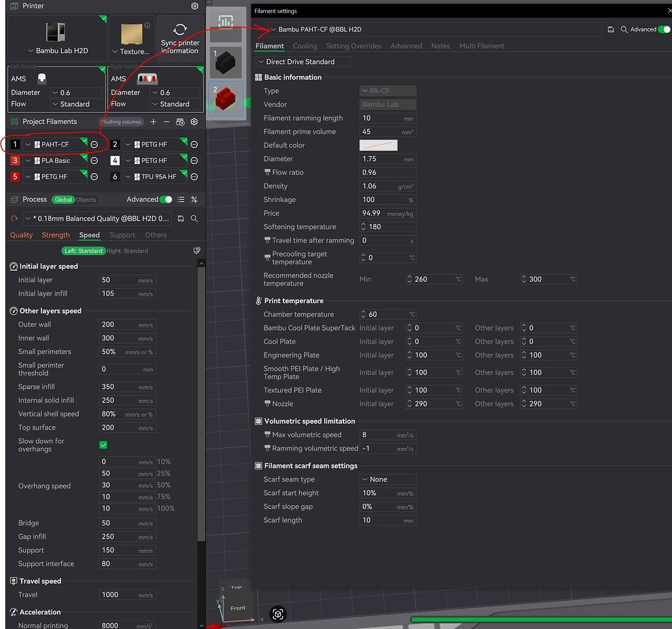Open the Strength tab in Process

(56, 235)
